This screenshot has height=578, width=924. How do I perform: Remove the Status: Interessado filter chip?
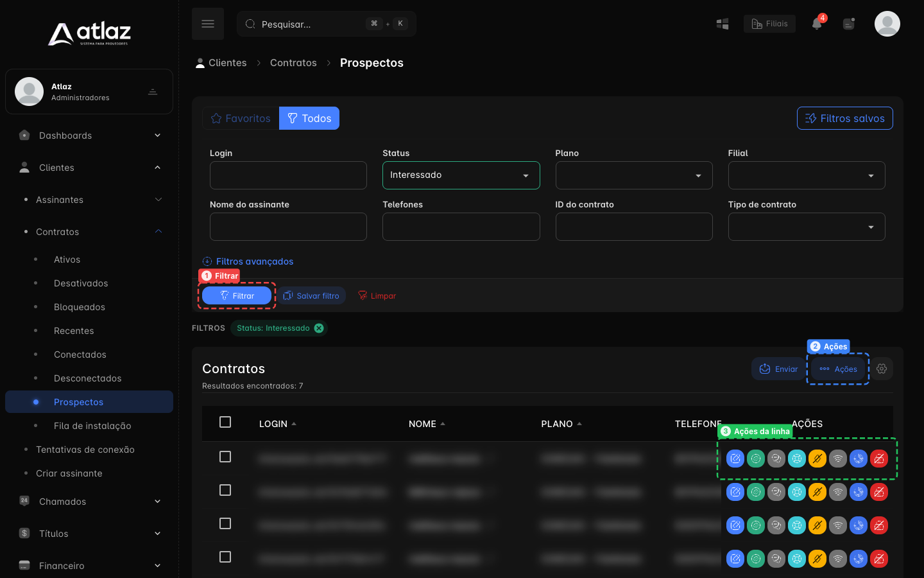319,328
